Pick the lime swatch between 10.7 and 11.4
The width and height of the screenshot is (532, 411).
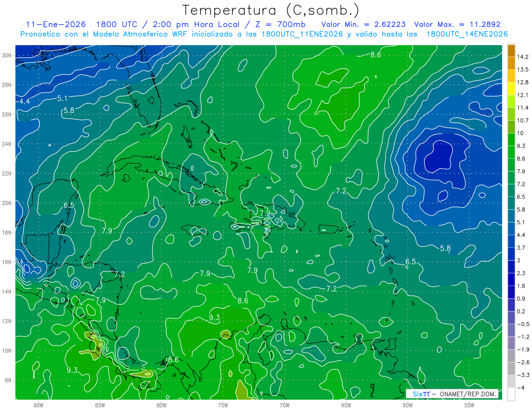coord(511,114)
